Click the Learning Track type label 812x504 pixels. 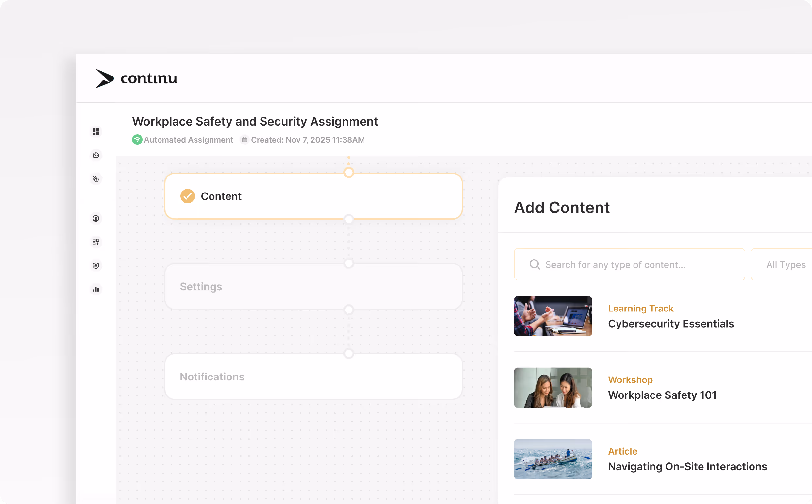click(x=641, y=309)
